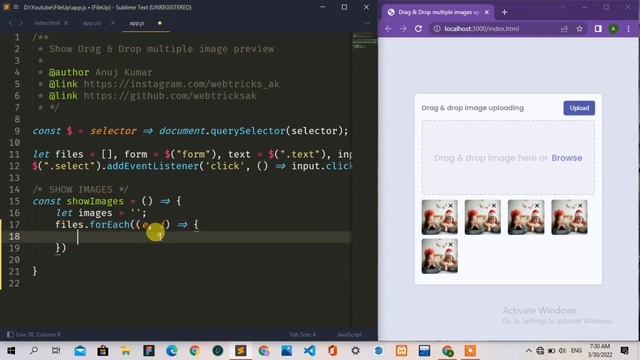Remove the first uploaded image thumbnail
This screenshot has height=360, width=640.
[x=451, y=206]
